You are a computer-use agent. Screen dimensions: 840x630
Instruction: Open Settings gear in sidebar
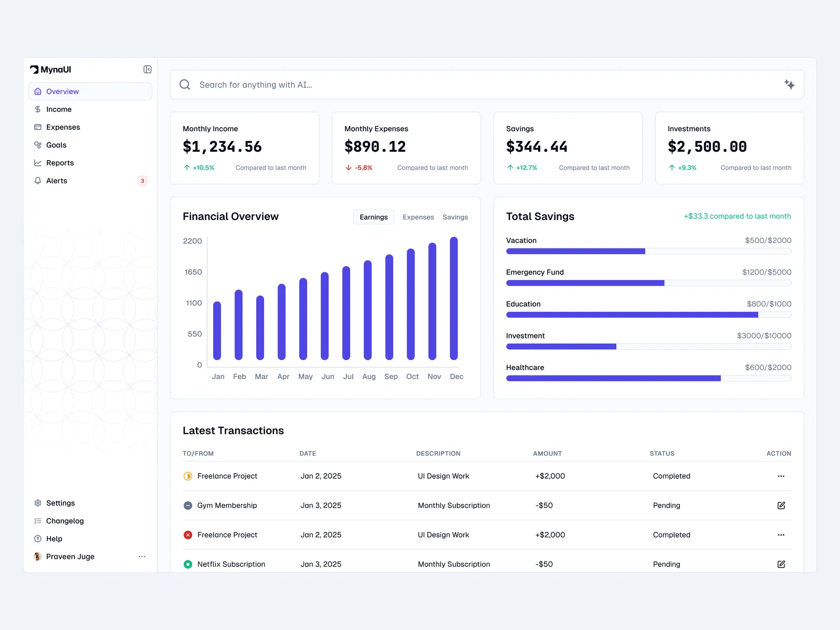click(x=38, y=503)
